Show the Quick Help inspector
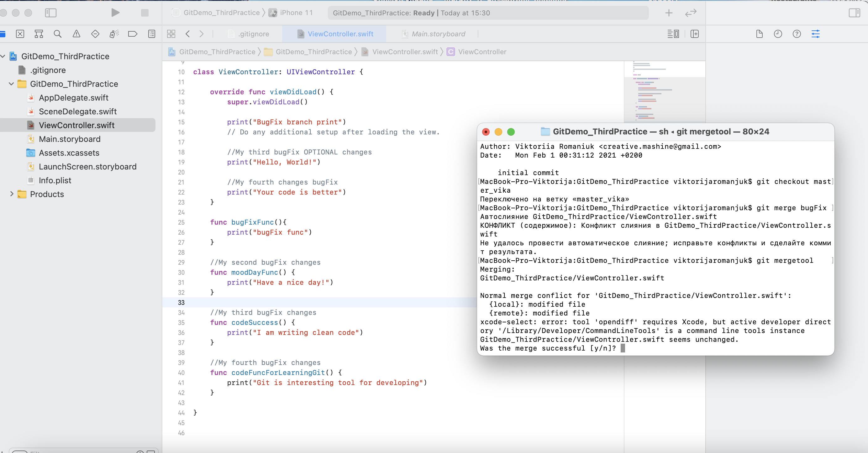Image resolution: width=868 pixels, height=453 pixels. coord(797,34)
